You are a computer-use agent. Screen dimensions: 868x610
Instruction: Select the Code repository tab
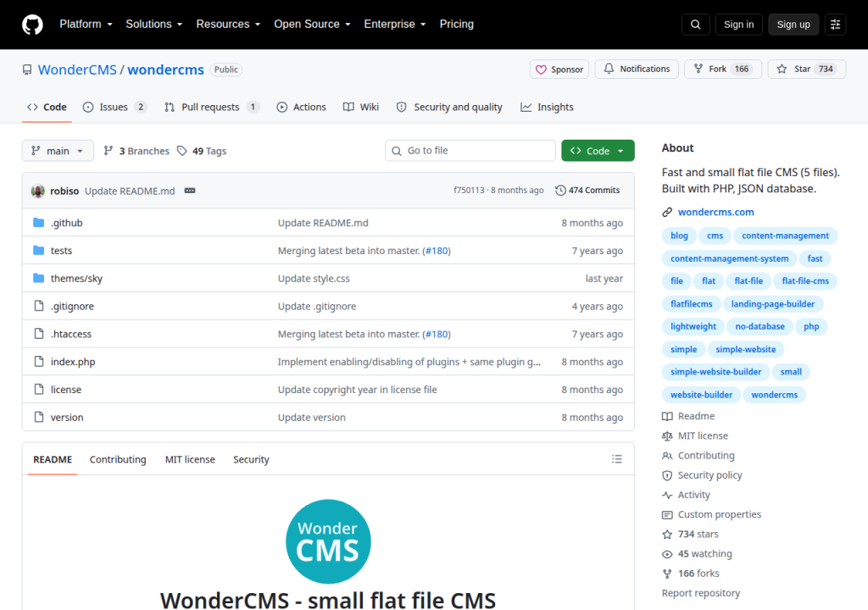point(47,107)
